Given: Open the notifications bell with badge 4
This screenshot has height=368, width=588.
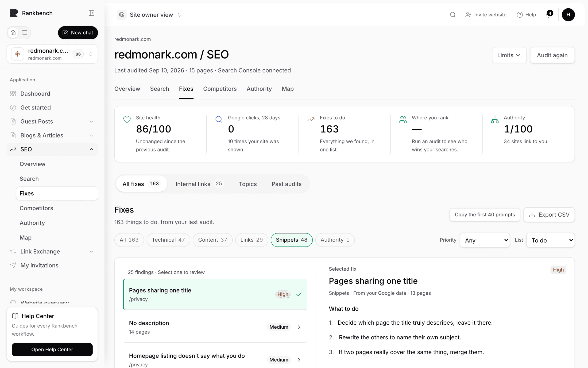Looking at the screenshot, I should coord(549,14).
